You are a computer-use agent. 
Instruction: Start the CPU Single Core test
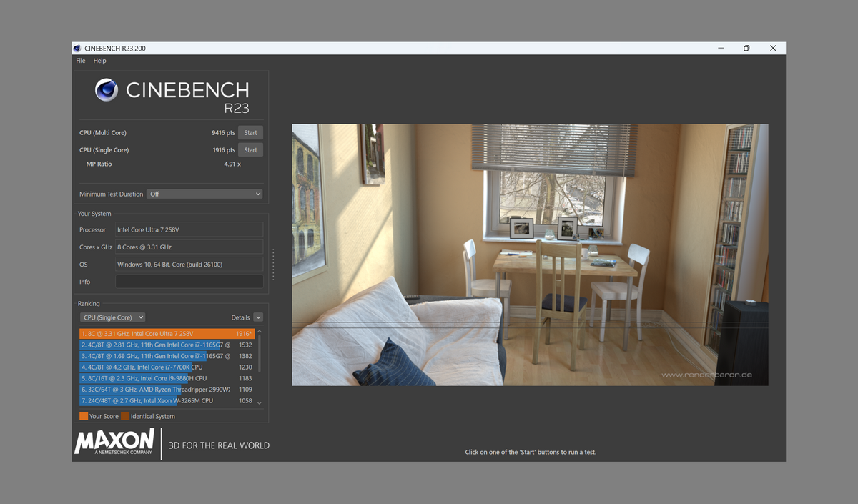tap(250, 150)
